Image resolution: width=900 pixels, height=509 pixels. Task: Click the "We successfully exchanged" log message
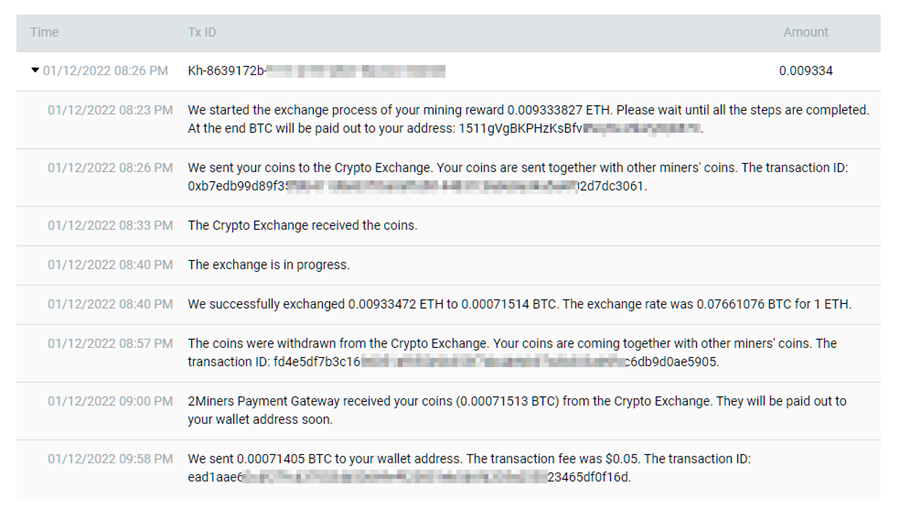tap(519, 304)
